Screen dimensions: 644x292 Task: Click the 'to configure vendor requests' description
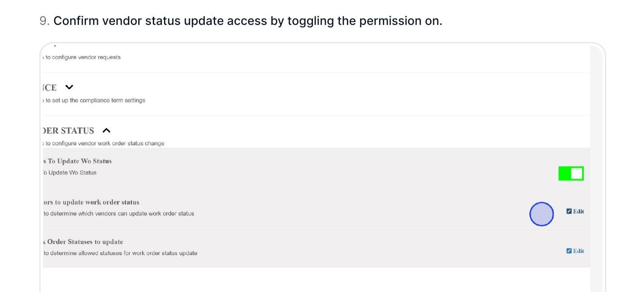[83, 57]
